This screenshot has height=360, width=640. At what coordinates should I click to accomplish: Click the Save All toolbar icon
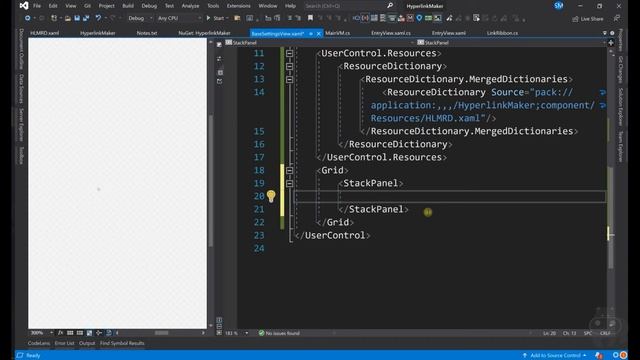point(86,18)
